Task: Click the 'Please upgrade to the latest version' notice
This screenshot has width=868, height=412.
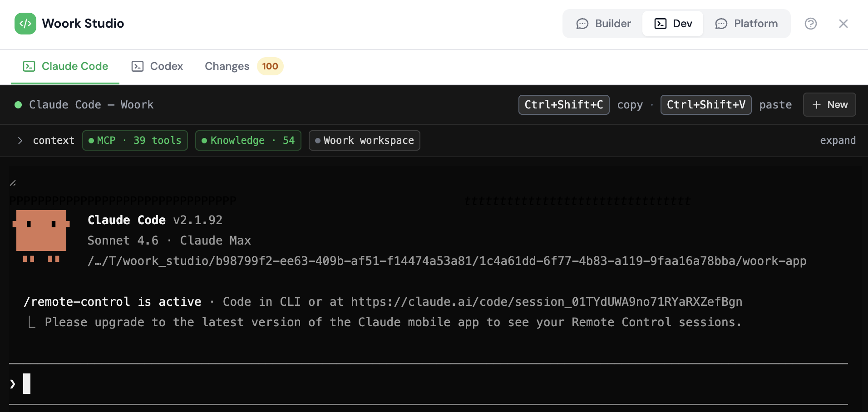Action: (x=393, y=322)
